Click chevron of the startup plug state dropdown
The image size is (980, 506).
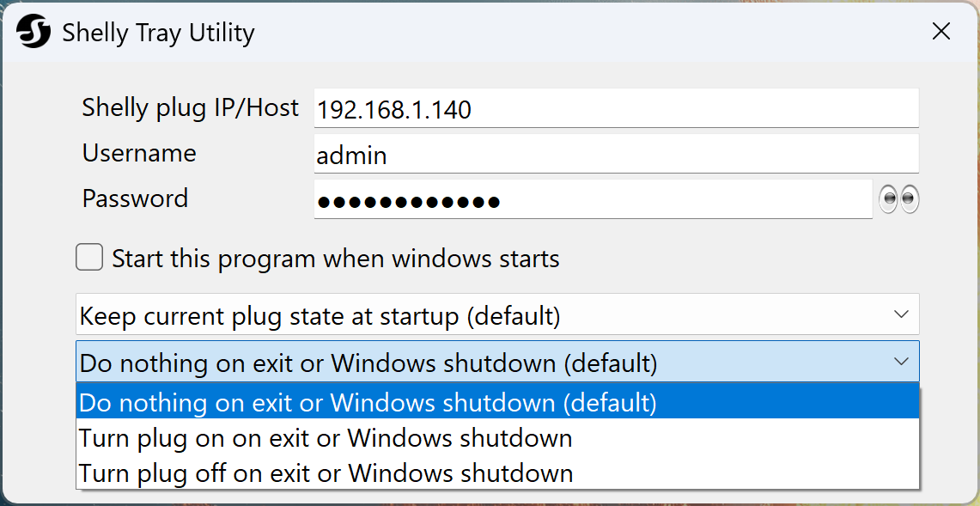pyautogui.click(x=901, y=314)
